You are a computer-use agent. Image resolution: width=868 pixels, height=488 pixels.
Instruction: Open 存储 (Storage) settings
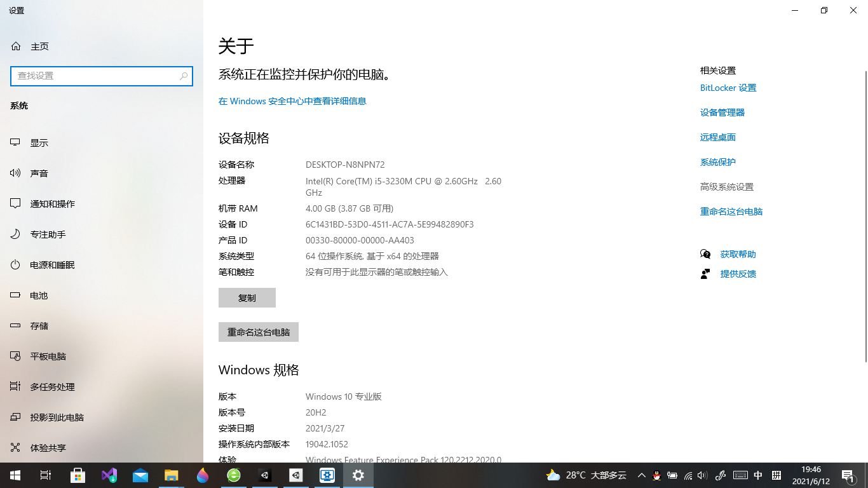39,325
